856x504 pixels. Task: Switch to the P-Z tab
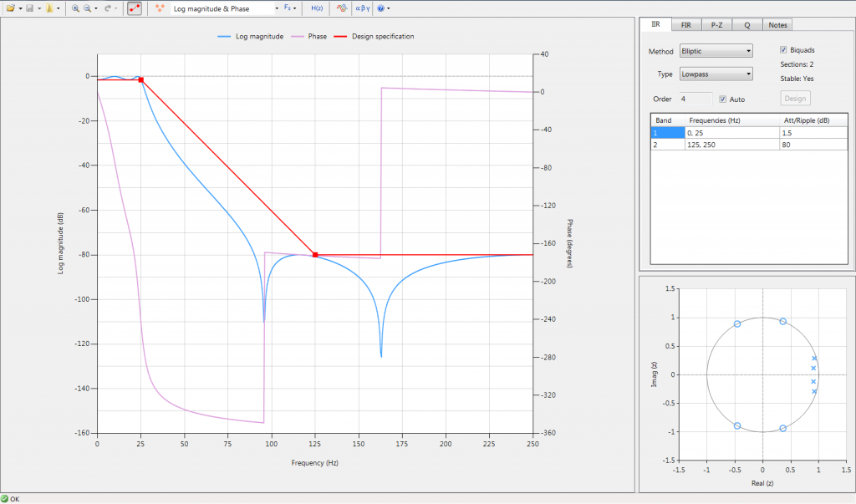pyautogui.click(x=716, y=25)
